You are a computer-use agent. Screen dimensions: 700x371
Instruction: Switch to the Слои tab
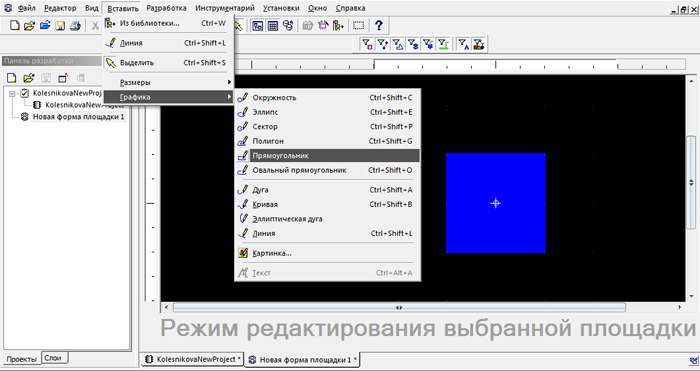coord(53,358)
